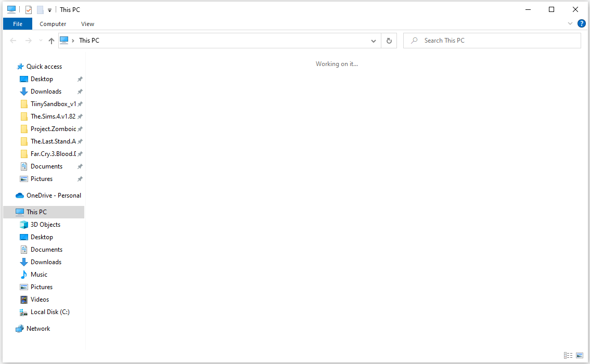Switch to Large icons view in the status bar

point(580,355)
